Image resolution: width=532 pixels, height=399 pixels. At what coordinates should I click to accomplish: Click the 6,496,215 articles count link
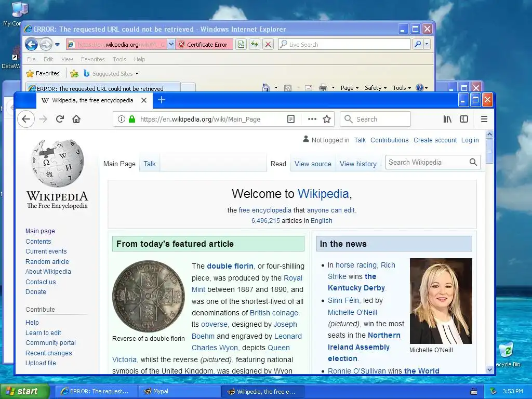(x=265, y=220)
